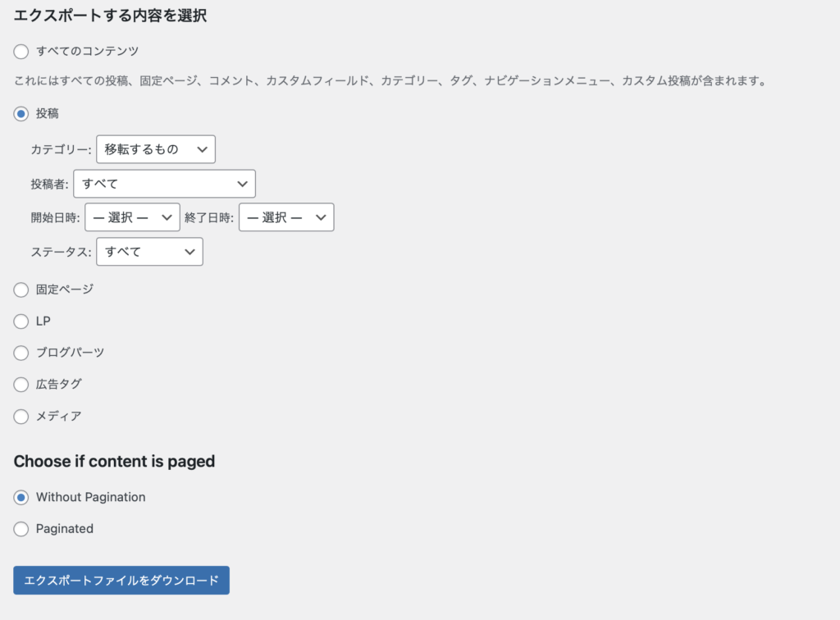Choose ブログパーツ for export

click(x=21, y=353)
